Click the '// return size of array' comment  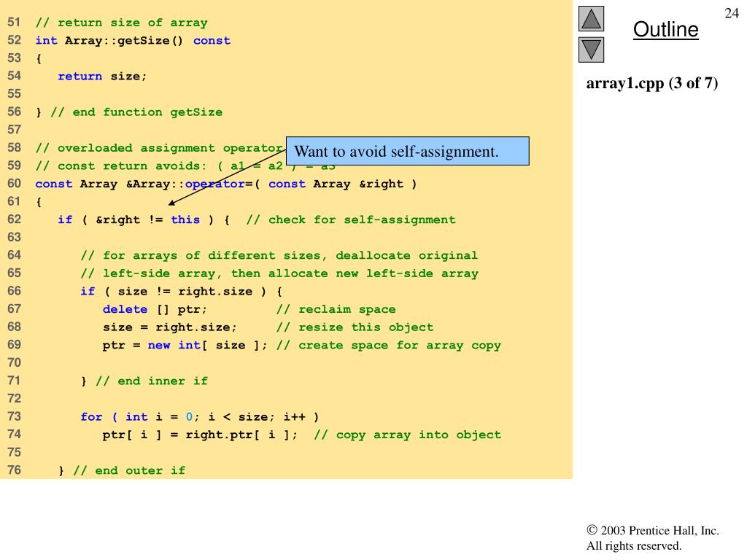point(121,23)
